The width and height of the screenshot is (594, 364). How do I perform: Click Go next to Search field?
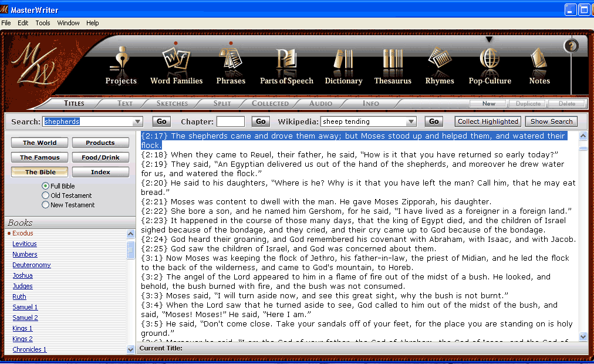(x=161, y=122)
